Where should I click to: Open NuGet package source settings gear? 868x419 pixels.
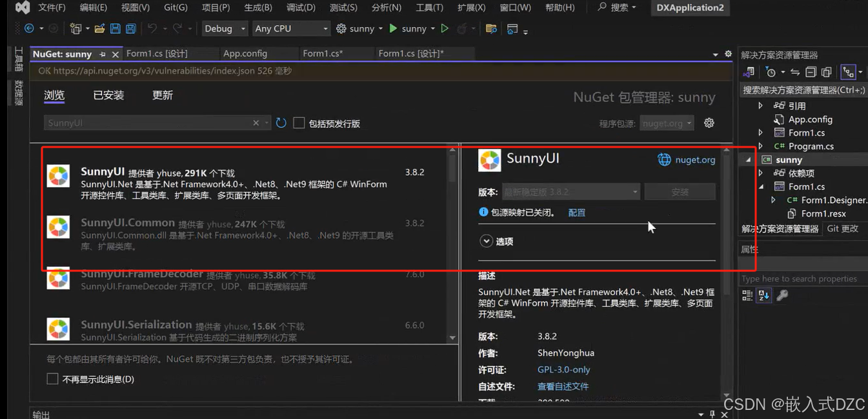709,122
